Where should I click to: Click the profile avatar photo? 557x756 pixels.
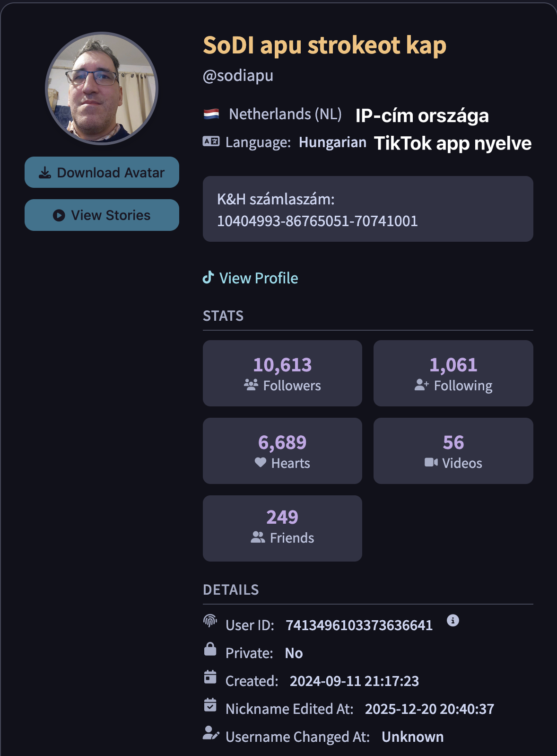click(102, 88)
